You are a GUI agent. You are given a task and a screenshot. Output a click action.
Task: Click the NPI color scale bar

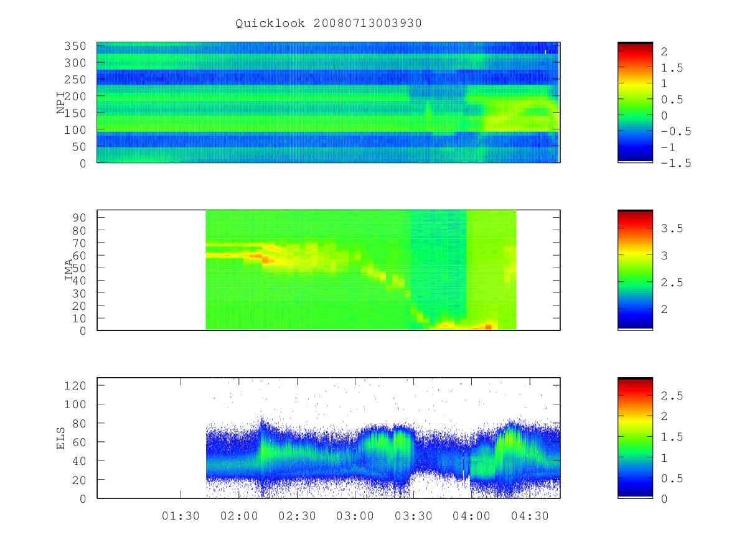635,103
